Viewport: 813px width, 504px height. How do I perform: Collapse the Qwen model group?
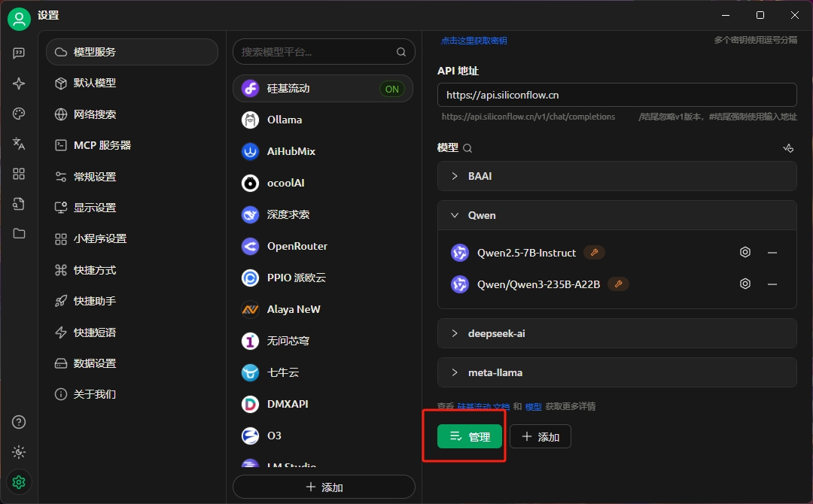617,215
